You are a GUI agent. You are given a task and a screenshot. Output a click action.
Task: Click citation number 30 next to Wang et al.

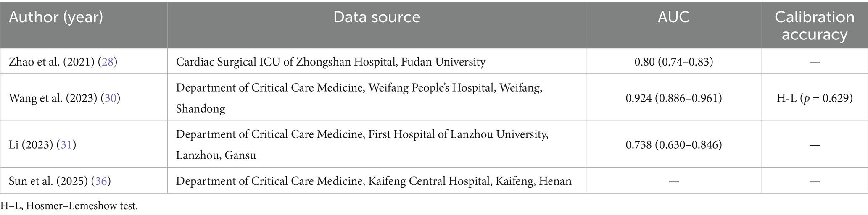pos(111,98)
